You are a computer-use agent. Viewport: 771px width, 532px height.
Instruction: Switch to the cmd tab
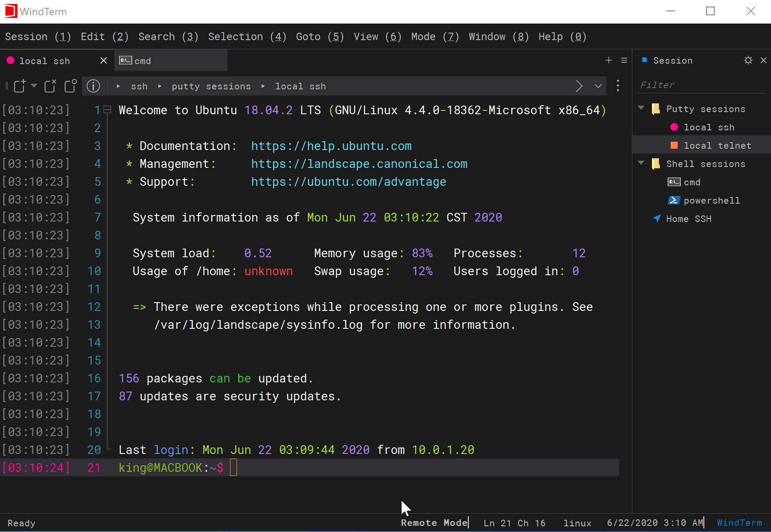[171, 61]
